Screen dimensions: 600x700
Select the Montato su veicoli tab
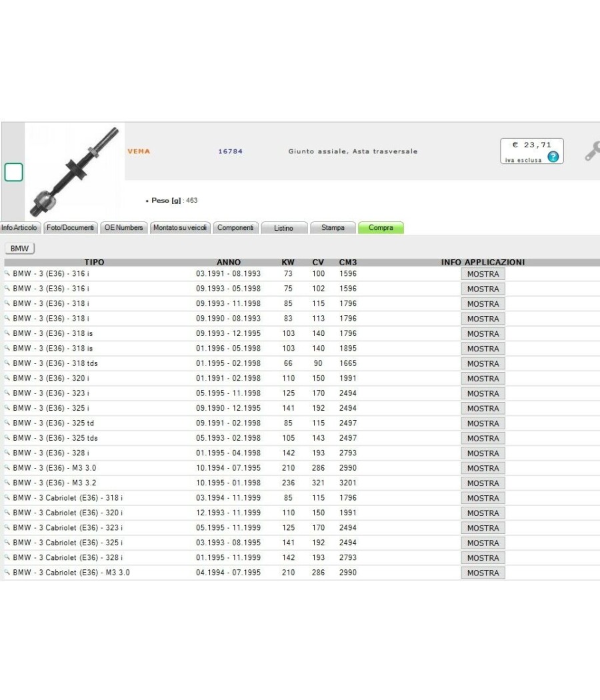(x=180, y=228)
